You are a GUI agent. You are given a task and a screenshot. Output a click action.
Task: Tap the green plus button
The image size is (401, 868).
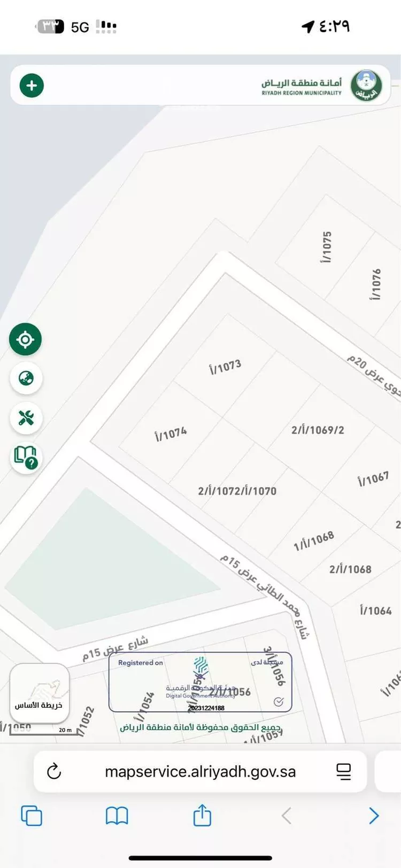tap(32, 86)
